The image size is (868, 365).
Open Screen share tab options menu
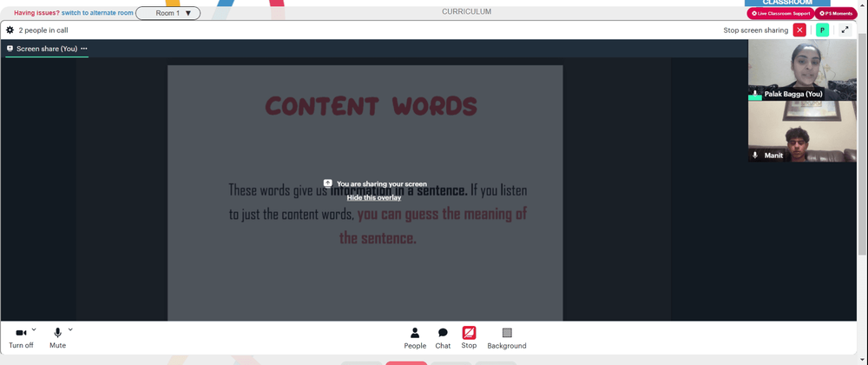pos(84,49)
